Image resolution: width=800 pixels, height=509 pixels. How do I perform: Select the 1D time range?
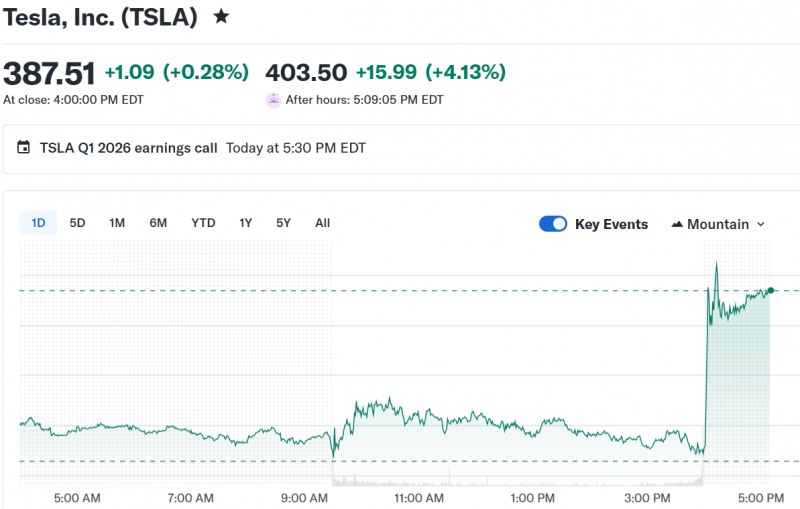(38, 223)
